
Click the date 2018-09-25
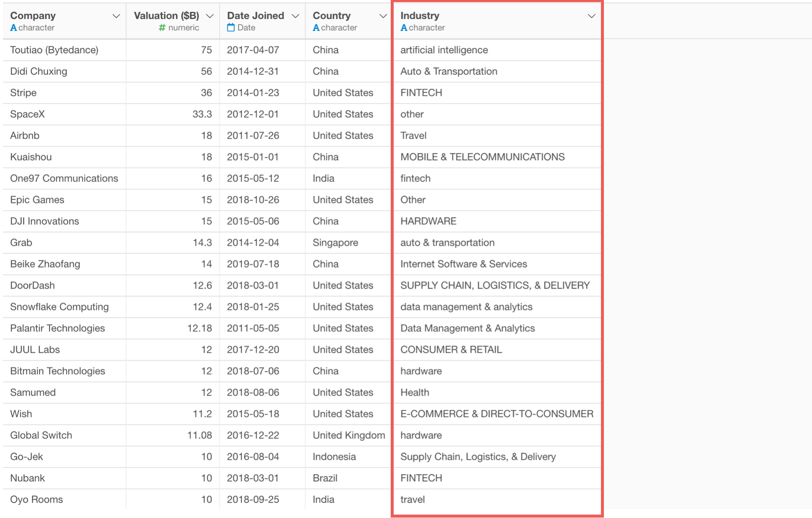point(253,500)
